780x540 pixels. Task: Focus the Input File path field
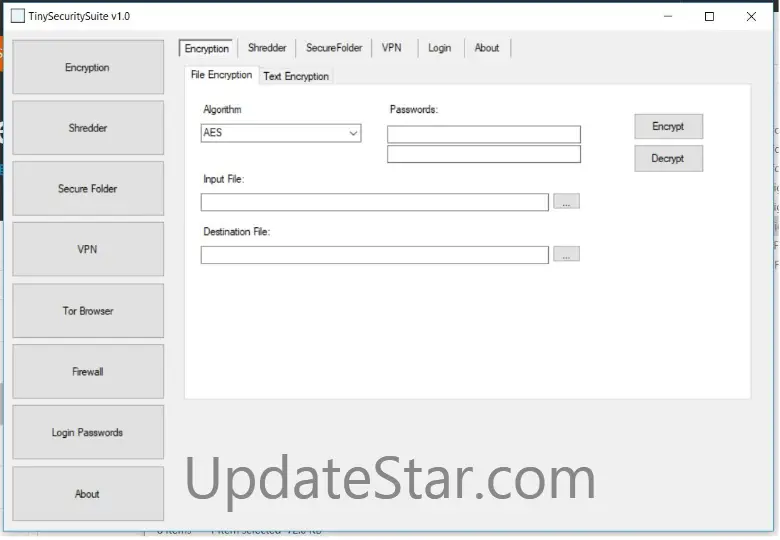pos(375,202)
